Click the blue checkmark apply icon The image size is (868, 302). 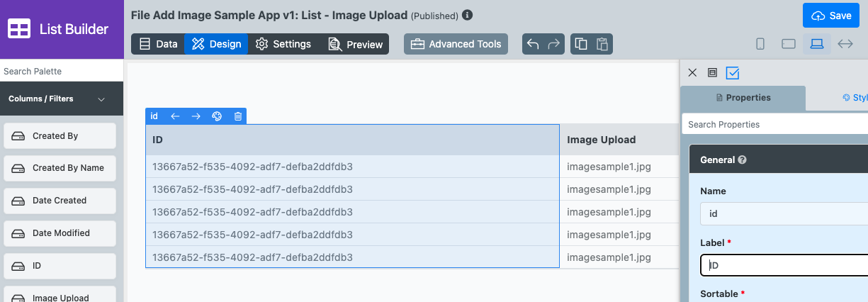click(x=733, y=73)
